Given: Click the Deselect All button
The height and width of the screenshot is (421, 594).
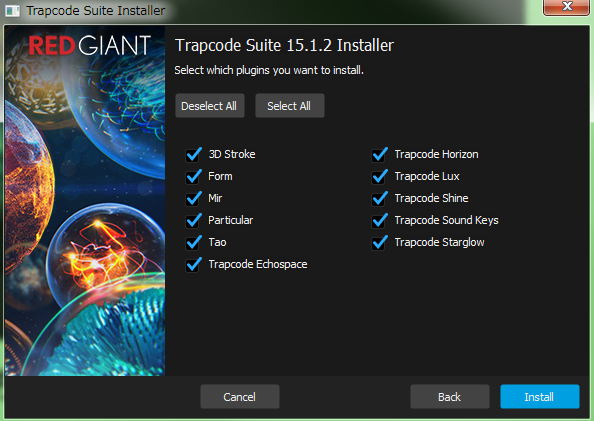Looking at the screenshot, I should coord(209,106).
